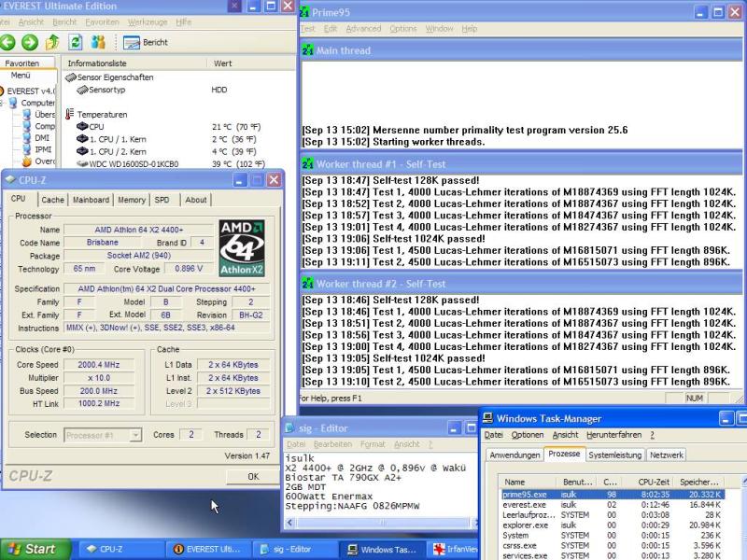This screenshot has width=747, height=560.
Task: Click the Prime95 title bar icon
Action: coord(304,12)
